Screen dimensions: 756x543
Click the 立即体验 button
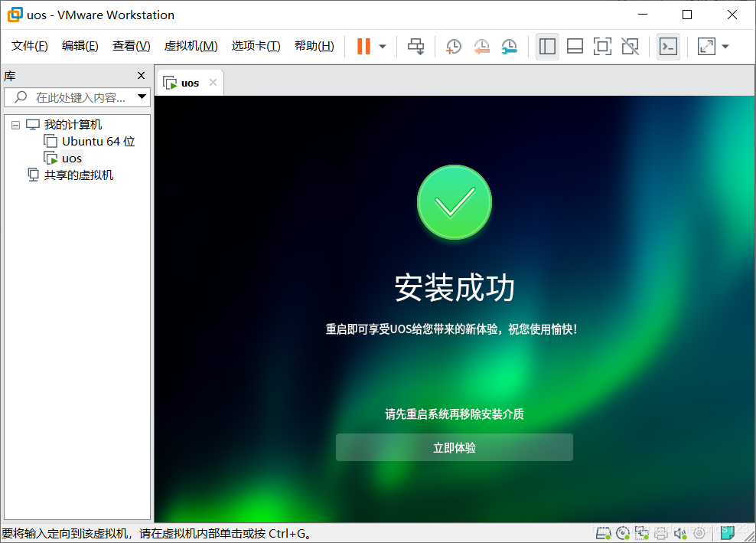click(455, 447)
